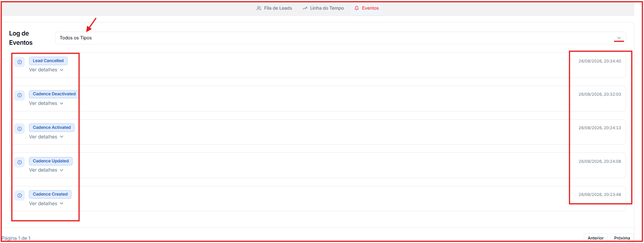Viewport: 644px width, 243px height.
Task: Expand Ver detalhes under Cadence Deactivated
Action: click(46, 103)
